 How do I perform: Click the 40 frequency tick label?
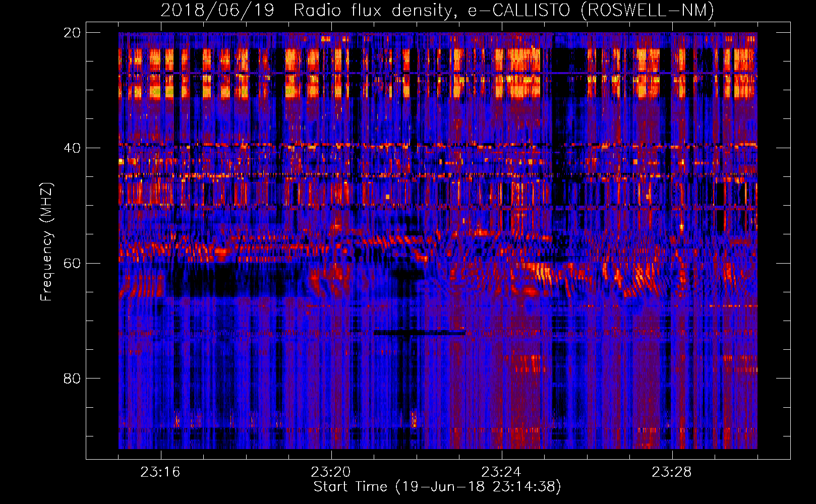tap(72, 148)
